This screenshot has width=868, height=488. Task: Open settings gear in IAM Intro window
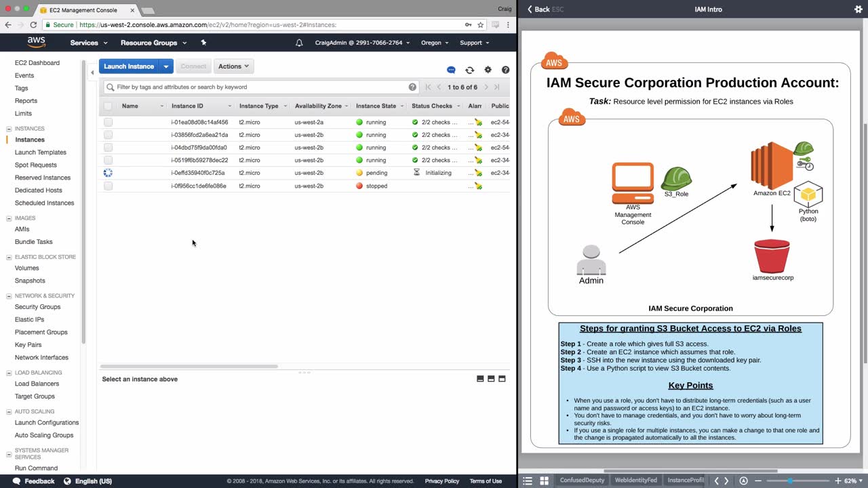(x=859, y=9)
